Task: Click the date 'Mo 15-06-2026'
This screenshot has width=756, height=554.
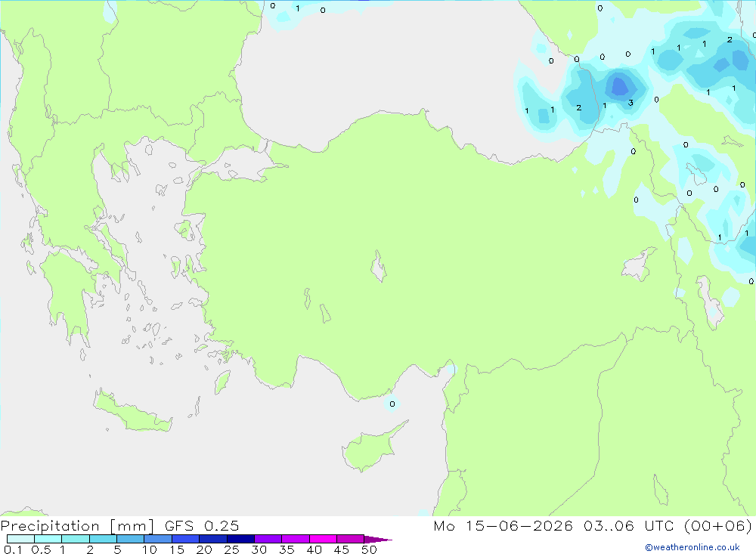Action: (503, 525)
